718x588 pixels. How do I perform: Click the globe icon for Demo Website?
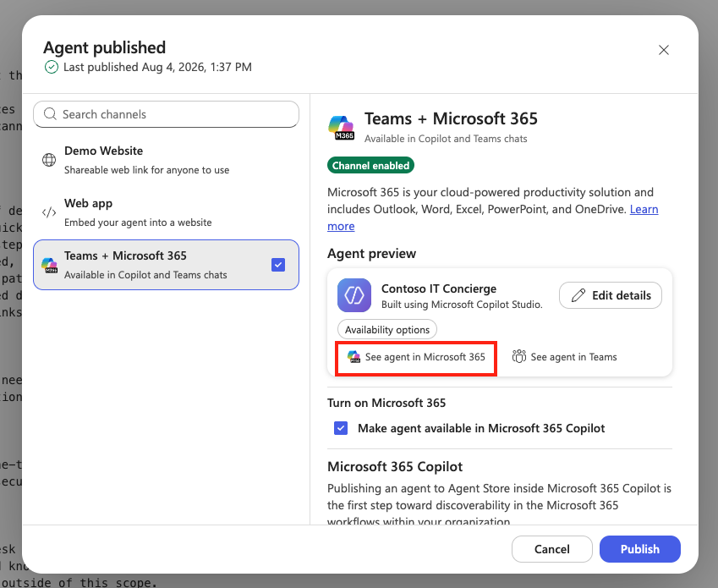49,160
